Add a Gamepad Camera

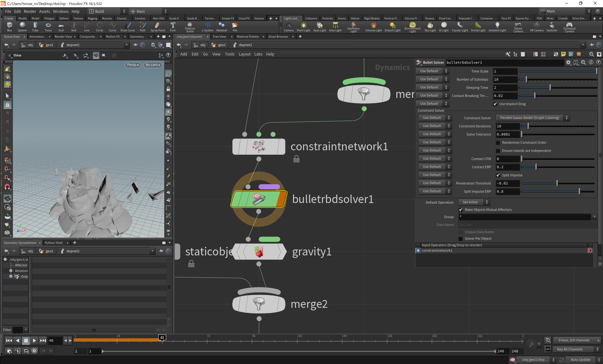[x=569, y=27]
